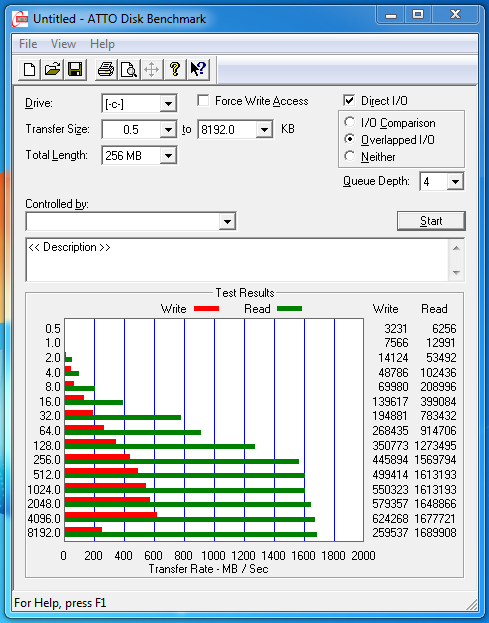Click the 128.0 transfer size row label

(x=47, y=445)
